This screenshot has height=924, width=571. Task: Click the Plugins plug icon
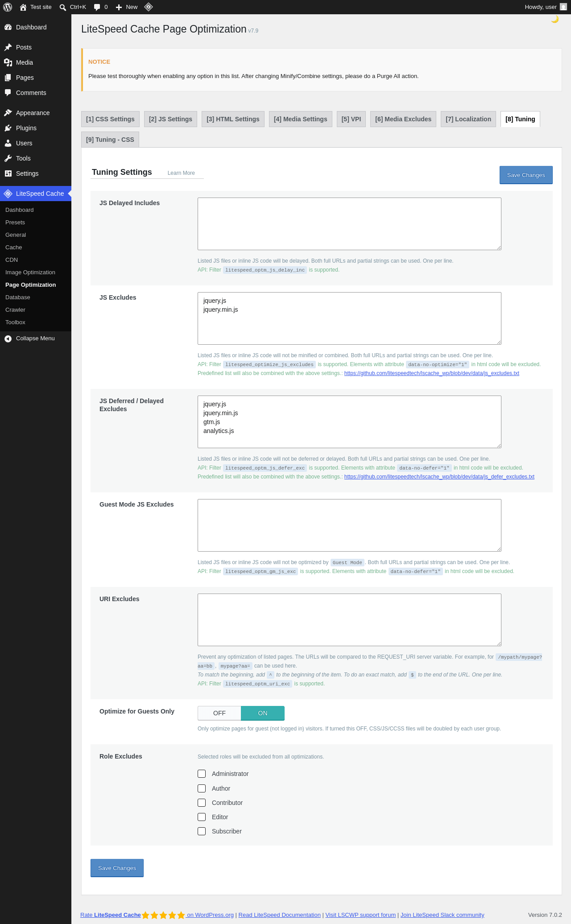tap(8, 128)
